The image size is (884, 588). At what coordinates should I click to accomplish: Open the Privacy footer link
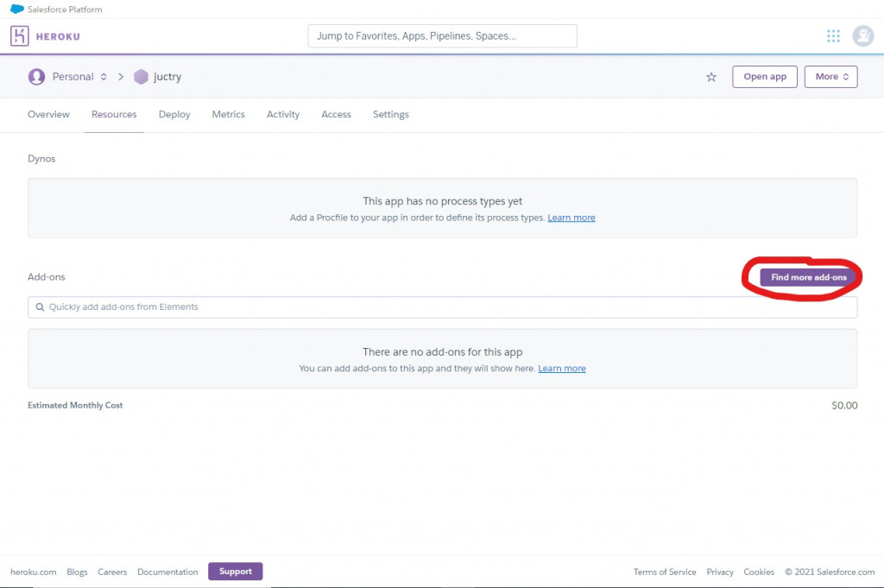(x=720, y=572)
